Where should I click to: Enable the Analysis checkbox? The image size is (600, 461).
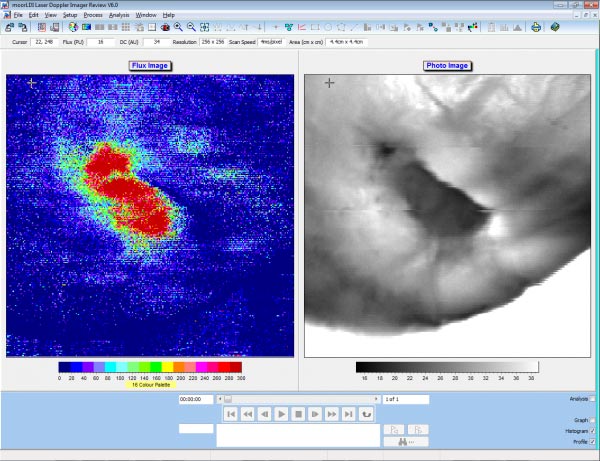pos(592,398)
